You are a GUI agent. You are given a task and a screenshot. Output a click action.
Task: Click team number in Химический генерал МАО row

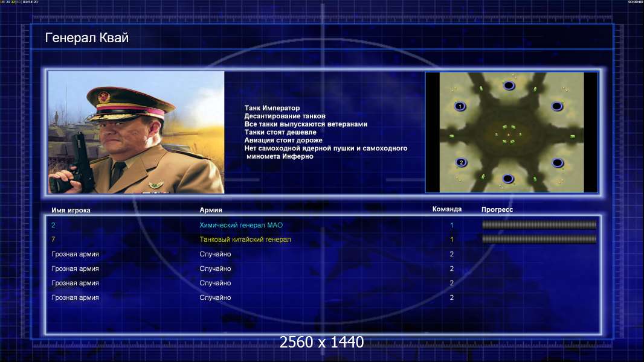pyautogui.click(x=451, y=225)
